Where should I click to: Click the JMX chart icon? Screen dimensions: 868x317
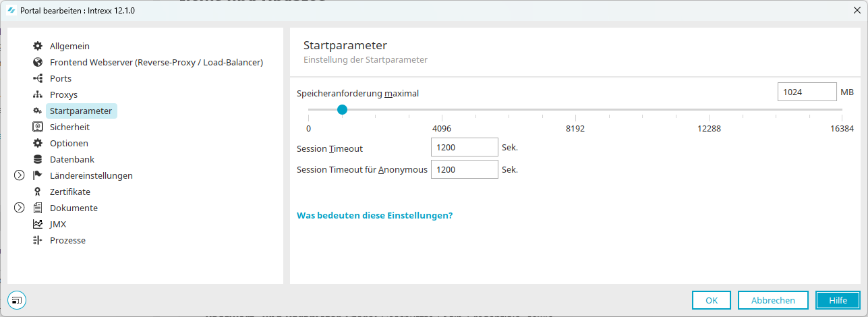[x=38, y=224]
